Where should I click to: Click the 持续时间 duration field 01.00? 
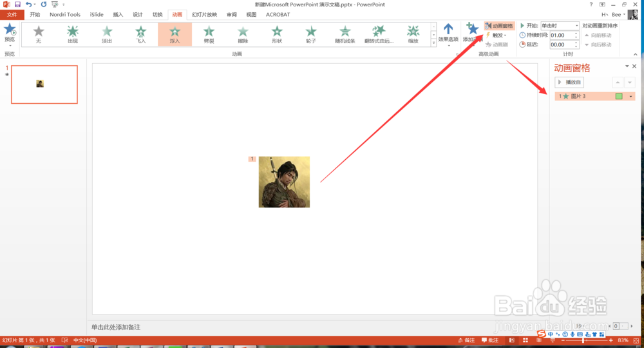pos(562,35)
